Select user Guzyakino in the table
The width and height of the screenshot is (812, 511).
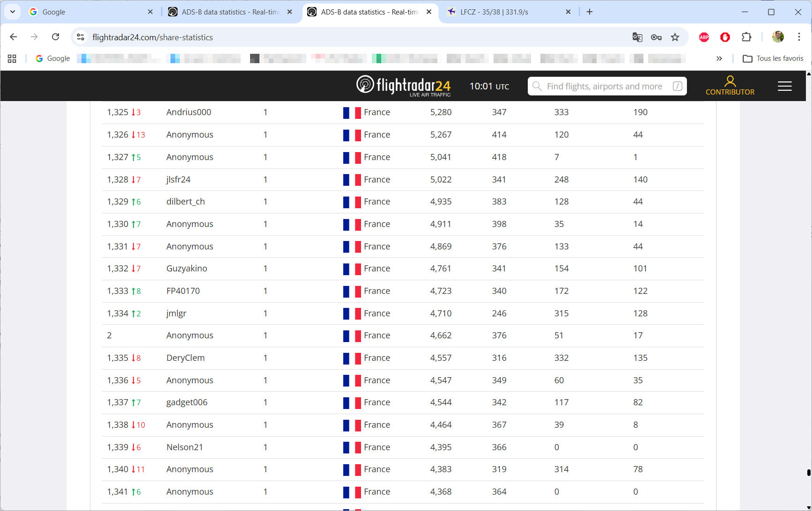coord(186,269)
